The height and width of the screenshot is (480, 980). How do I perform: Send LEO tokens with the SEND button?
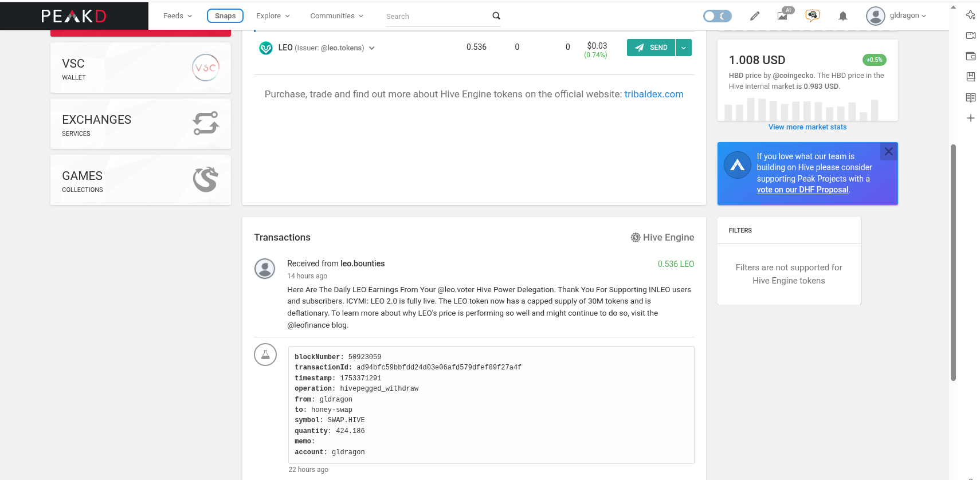coord(651,48)
